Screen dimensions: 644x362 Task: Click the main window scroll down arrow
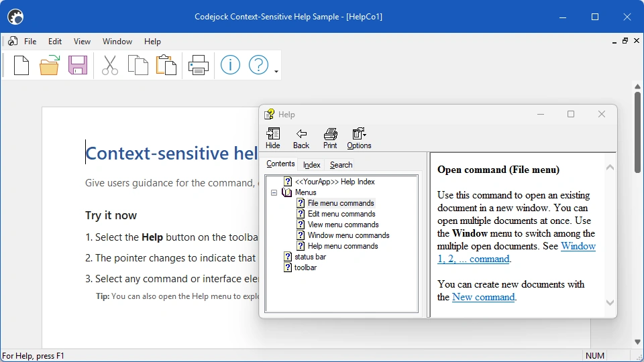point(637,342)
